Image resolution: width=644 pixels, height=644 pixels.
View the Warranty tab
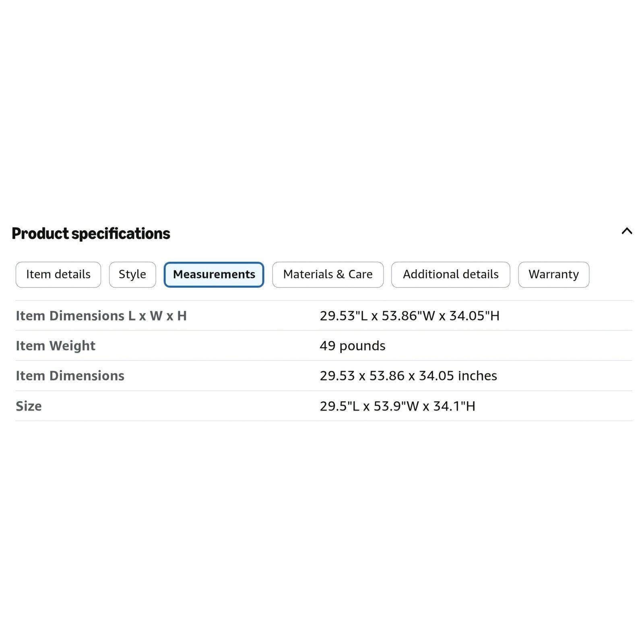(x=554, y=275)
